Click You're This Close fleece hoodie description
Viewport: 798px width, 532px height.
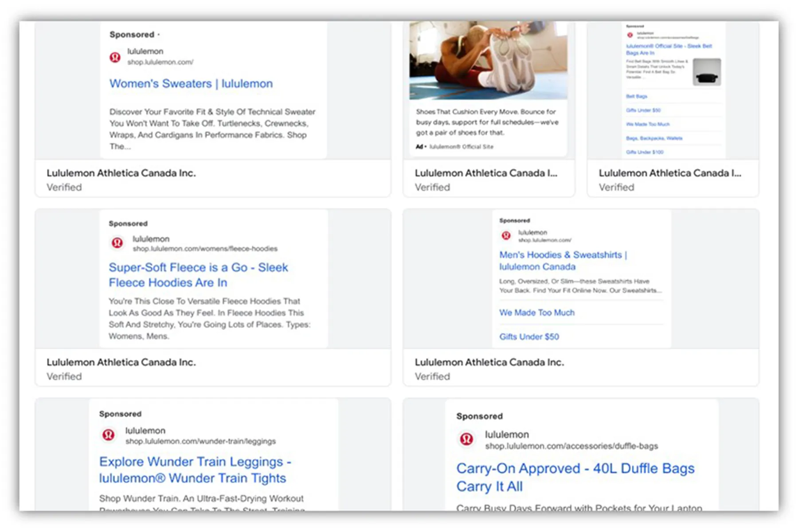point(210,319)
